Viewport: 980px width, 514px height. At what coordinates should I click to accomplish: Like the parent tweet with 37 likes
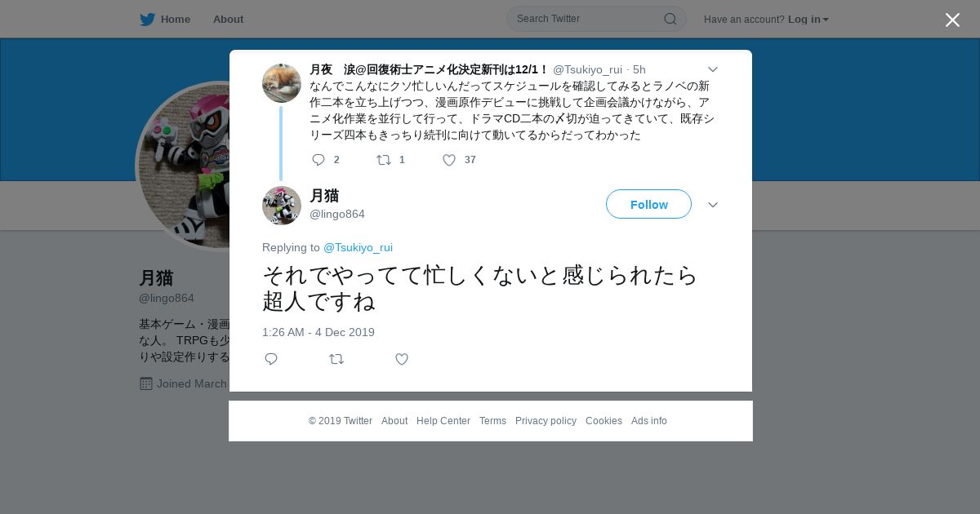pos(449,160)
